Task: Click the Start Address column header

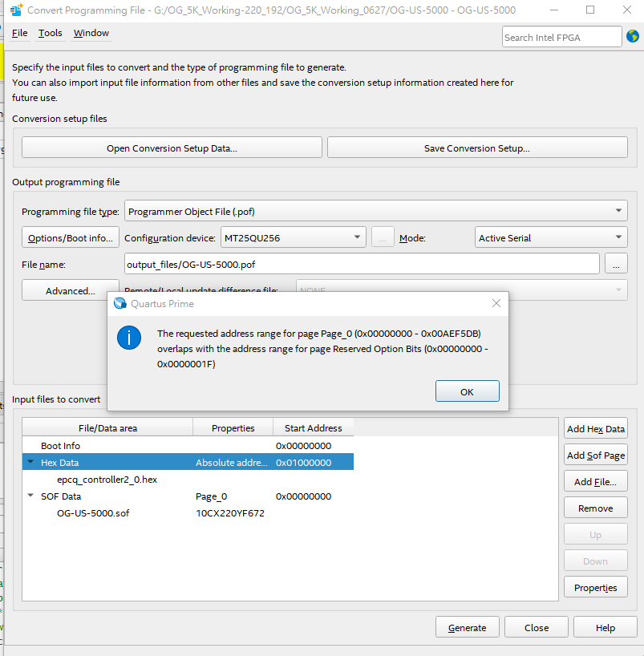Action: (313, 427)
